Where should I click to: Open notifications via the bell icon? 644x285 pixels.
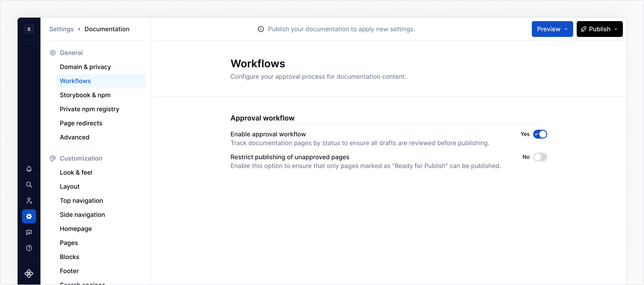29,169
